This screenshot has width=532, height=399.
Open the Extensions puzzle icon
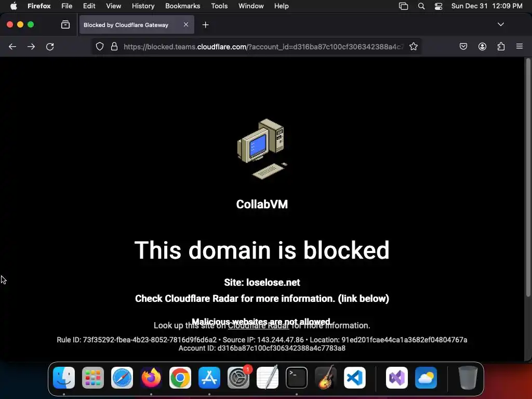click(x=501, y=46)
